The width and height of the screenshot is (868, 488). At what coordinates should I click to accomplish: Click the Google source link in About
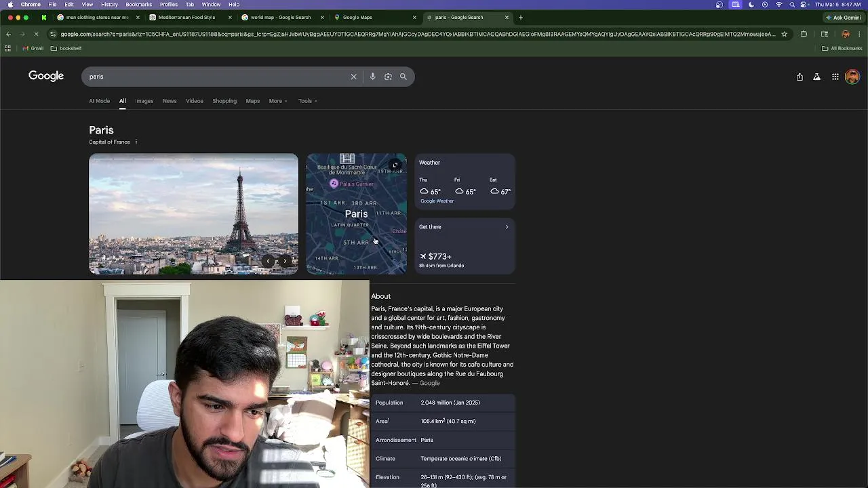pos(429,383)
